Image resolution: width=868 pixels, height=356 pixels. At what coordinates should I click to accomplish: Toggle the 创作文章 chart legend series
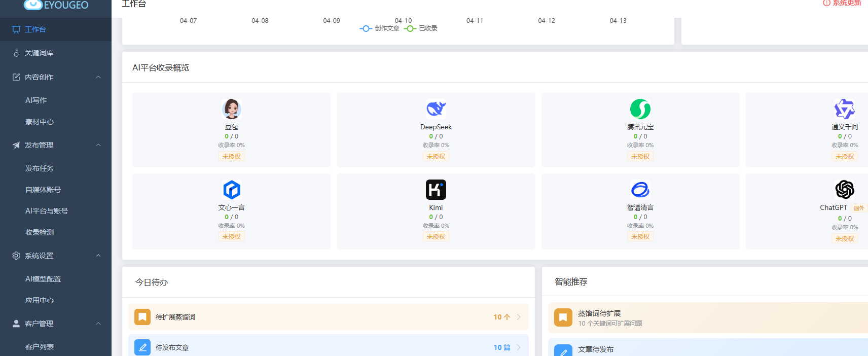(380, 28)
